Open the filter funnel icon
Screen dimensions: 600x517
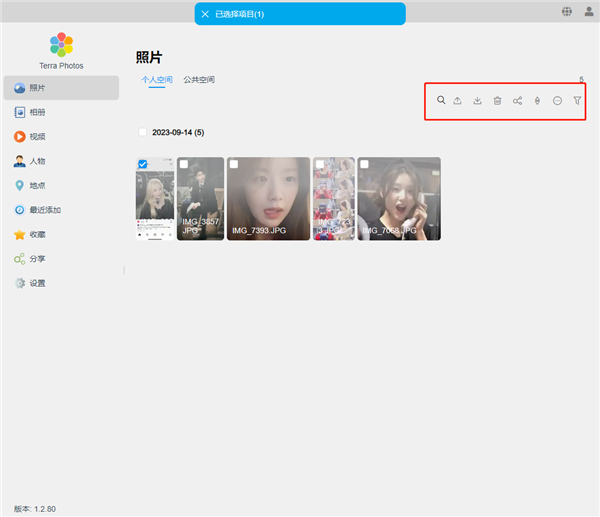click(x=577, y=101)
